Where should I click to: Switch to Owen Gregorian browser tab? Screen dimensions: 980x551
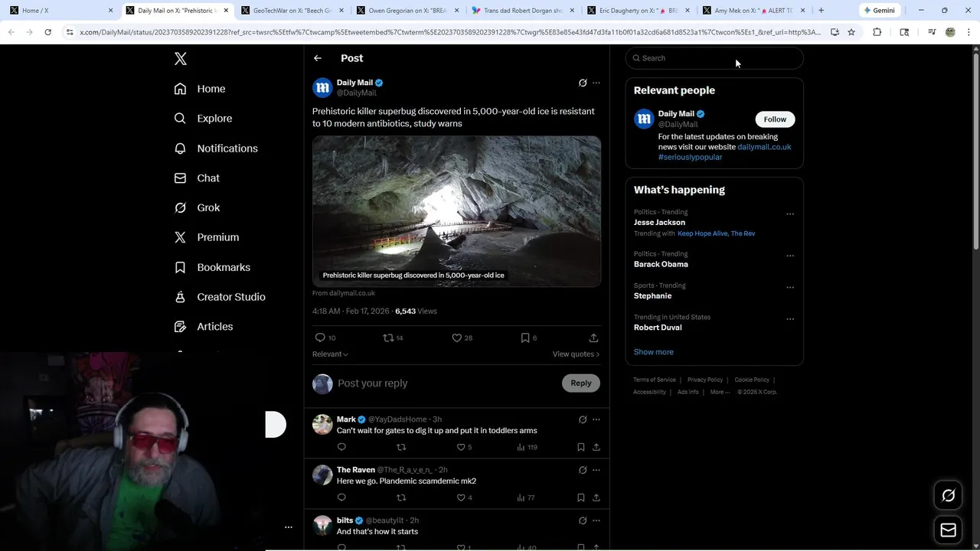tap(406, 11)
